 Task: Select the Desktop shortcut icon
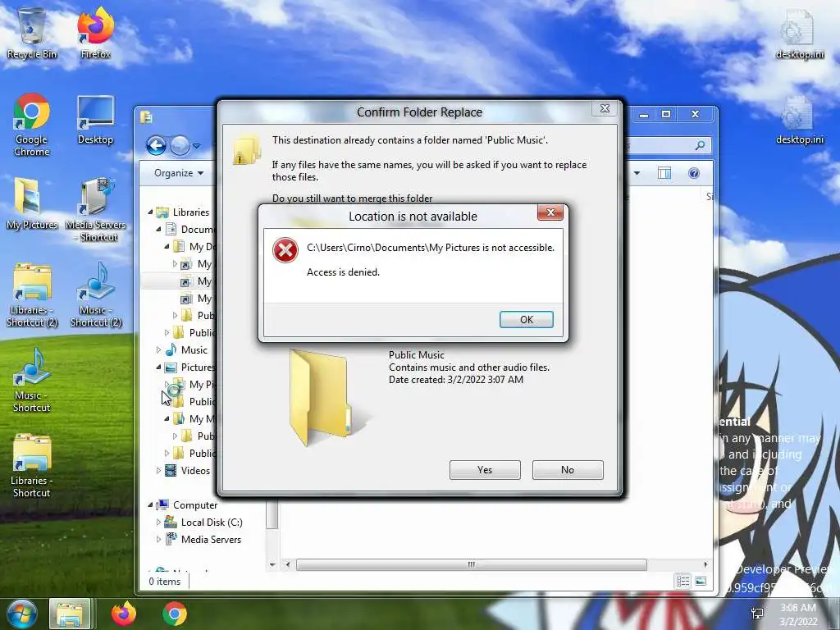(95, 120)
